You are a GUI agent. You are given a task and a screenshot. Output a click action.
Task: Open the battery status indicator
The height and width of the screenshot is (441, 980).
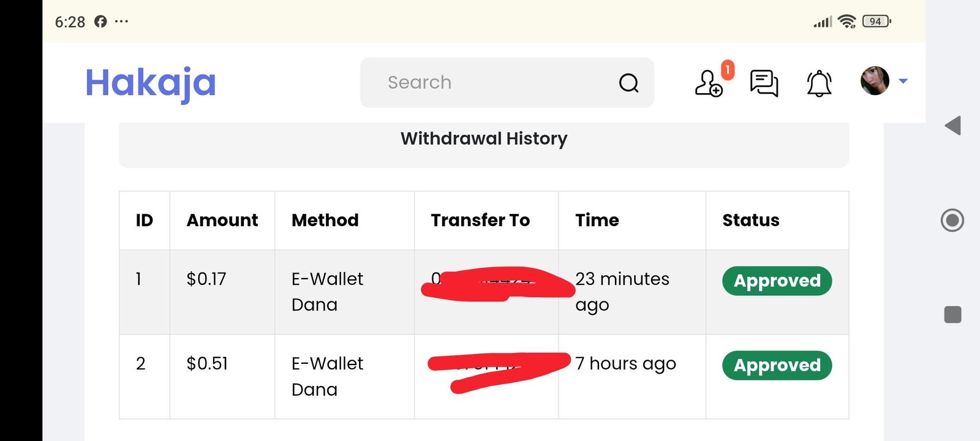[876, 21]
